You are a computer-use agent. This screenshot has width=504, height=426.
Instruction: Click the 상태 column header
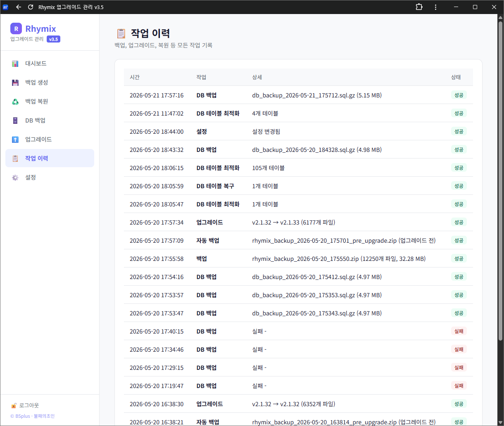(456, 77)
